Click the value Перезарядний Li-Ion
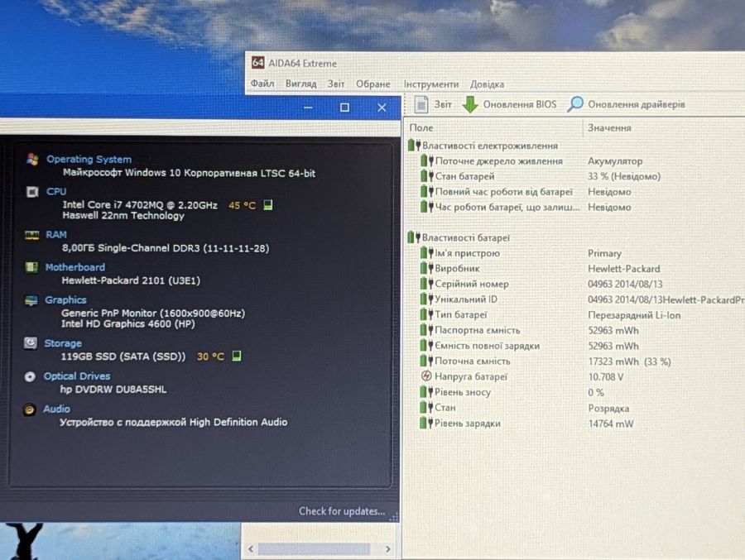This screenshot has height=560, width=745. (x=634, y=315)
